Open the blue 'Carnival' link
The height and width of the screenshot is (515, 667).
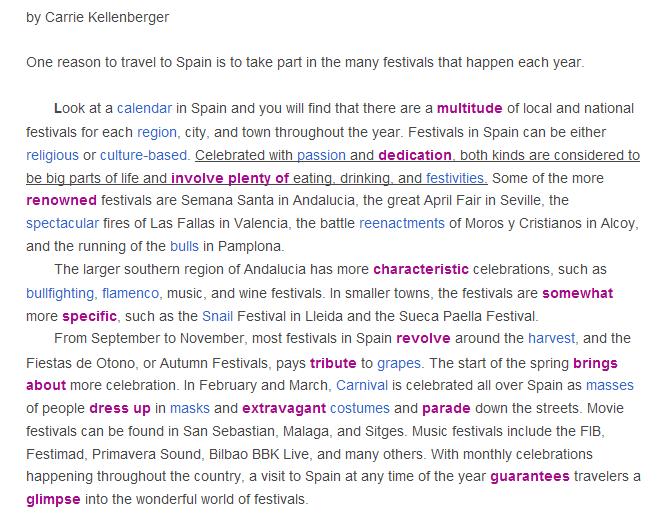tap(362, 385)
